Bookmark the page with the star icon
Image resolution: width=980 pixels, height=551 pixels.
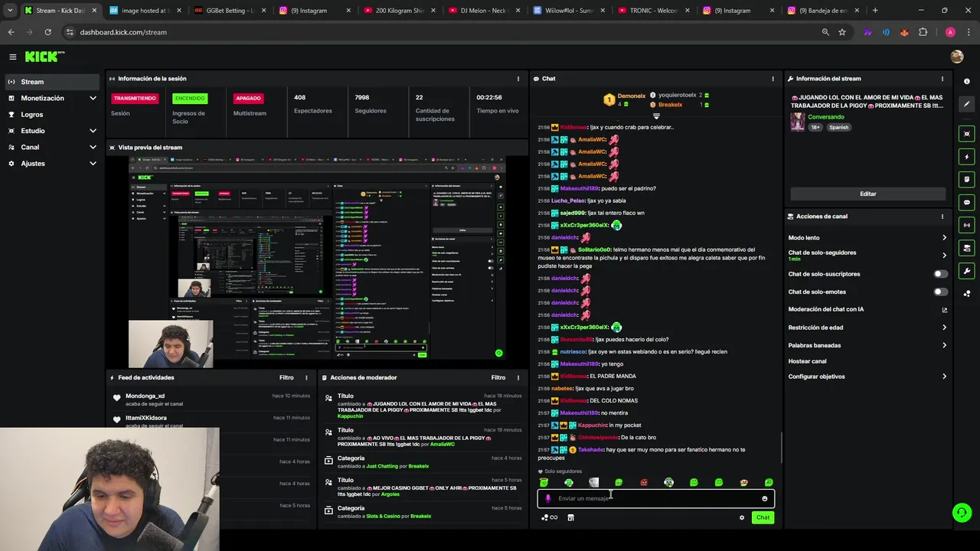842,32
